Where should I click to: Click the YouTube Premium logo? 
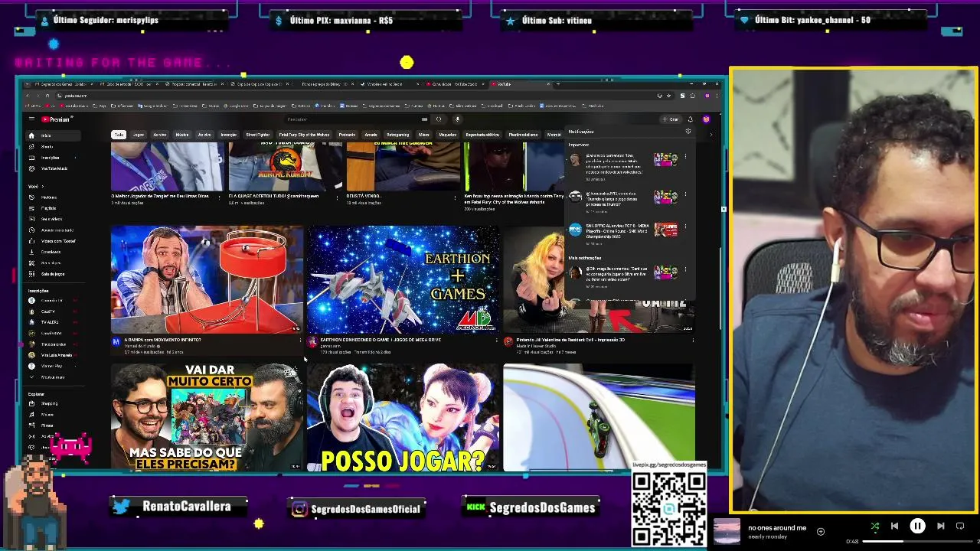click(55, 119)
